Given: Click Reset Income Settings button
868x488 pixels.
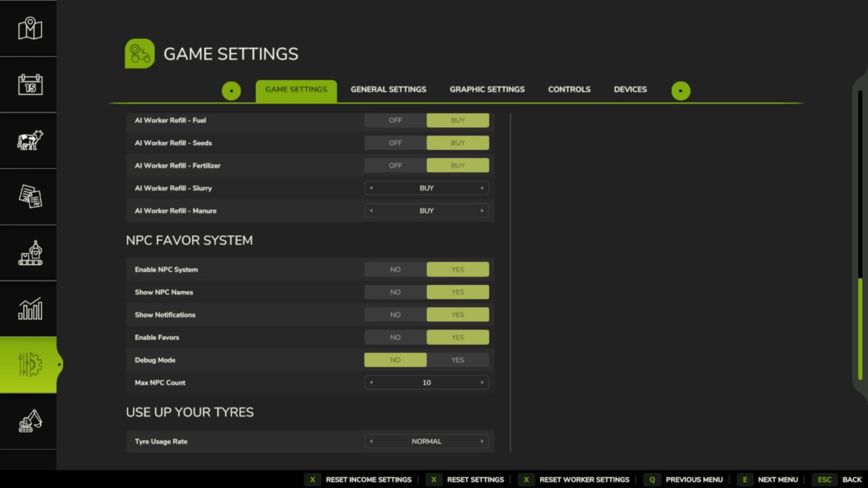Looking at the screenshot, I should (359, 480).
